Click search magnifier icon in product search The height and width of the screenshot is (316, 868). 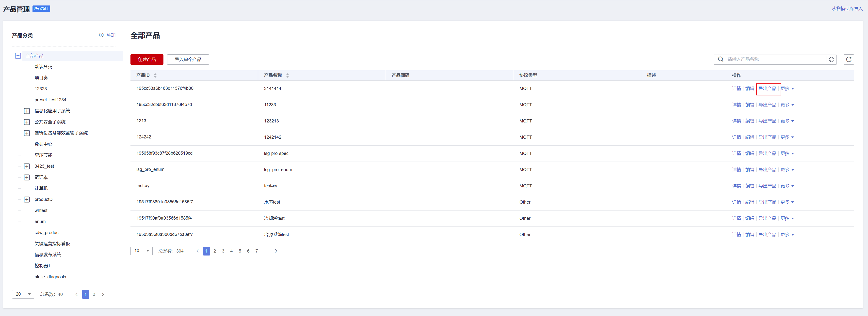pyautogui.click(x=720, y=59)
